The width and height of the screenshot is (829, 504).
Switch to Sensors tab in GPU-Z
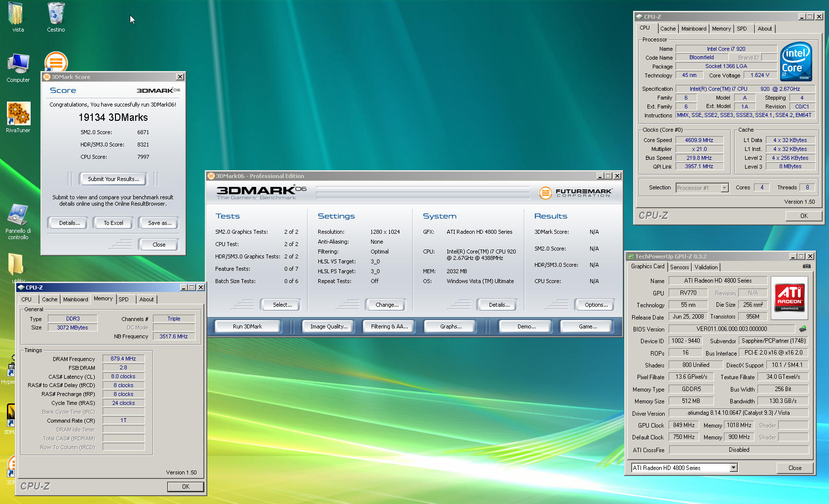coord(679,267)
